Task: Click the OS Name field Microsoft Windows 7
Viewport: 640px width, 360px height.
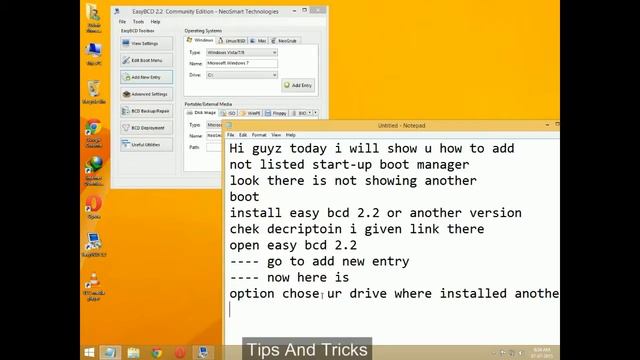Action: point(242,63)
